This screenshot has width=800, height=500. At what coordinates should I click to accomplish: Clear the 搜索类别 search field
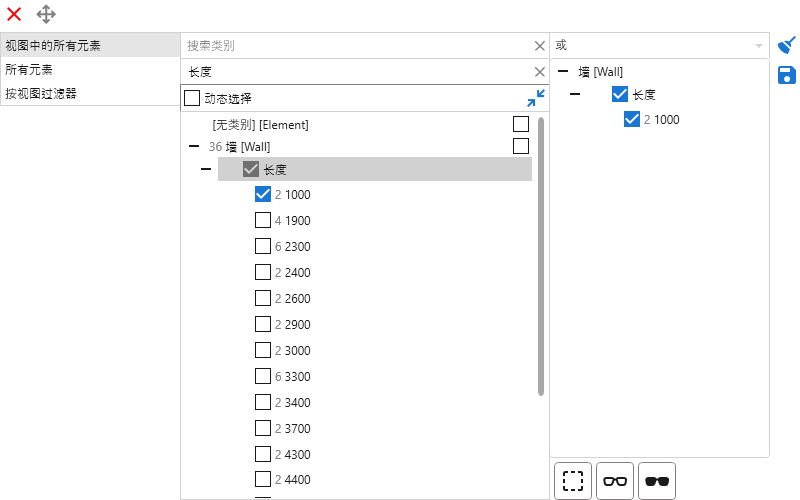540,46
